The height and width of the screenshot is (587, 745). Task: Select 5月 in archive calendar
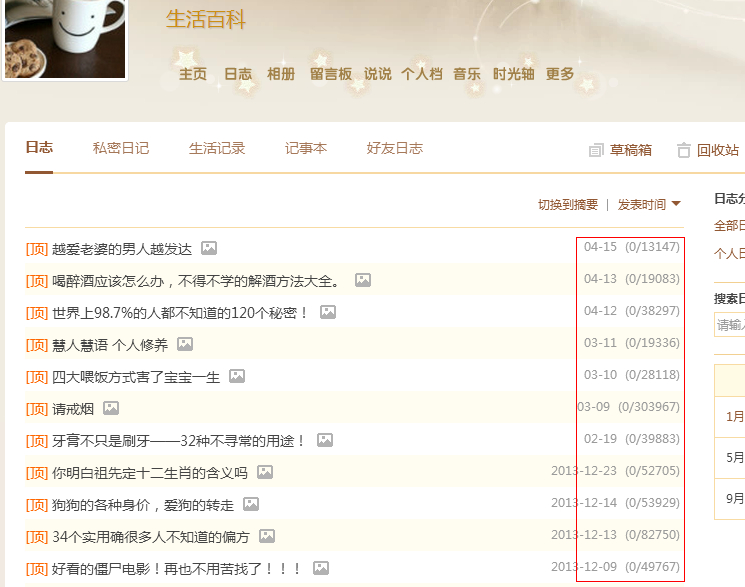pyautogui.click(x=735, y=458)
